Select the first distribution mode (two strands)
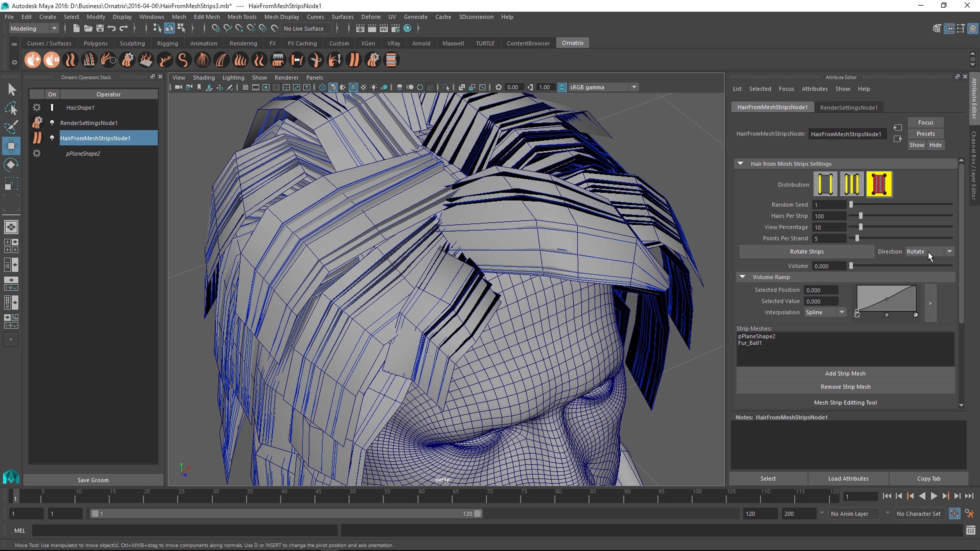Image resolution: width=980 pixels, height=551 pixels. pyautogui.click(x=825, y=184)
